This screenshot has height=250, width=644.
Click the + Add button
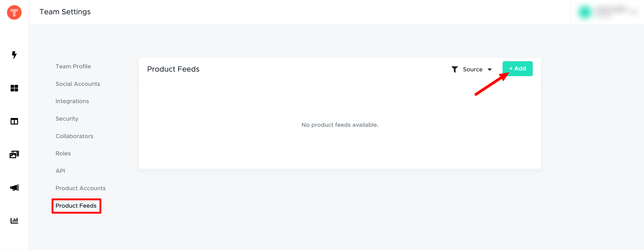click(x=517, y=69)
